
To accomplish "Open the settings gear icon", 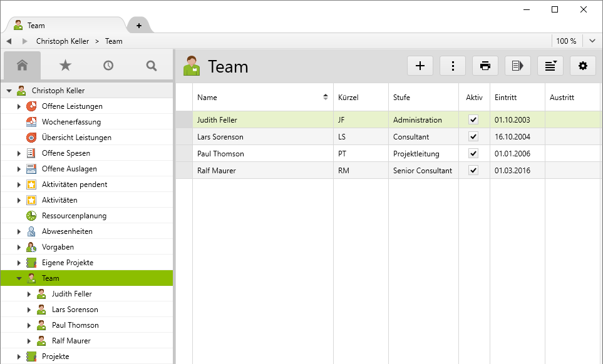I will 583,66.
